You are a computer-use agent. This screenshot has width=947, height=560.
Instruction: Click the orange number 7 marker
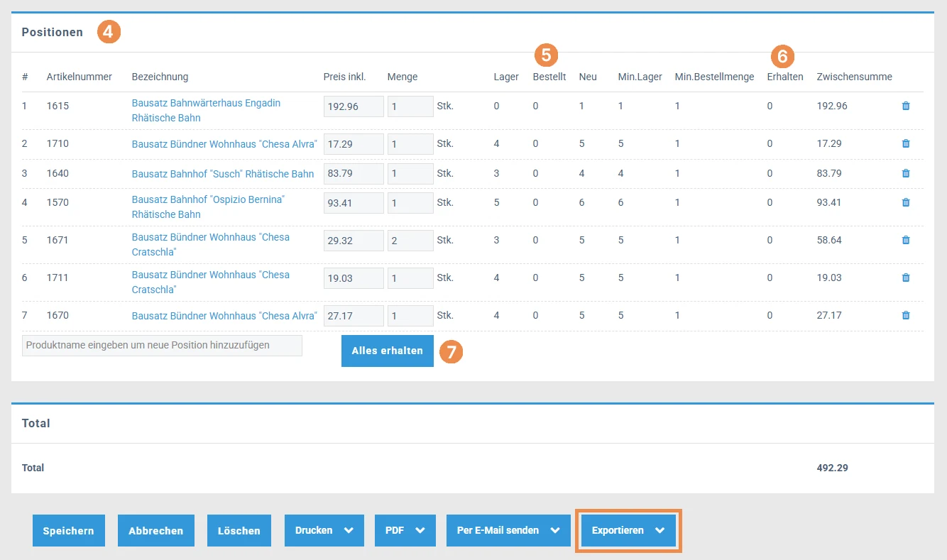(451, 351)
